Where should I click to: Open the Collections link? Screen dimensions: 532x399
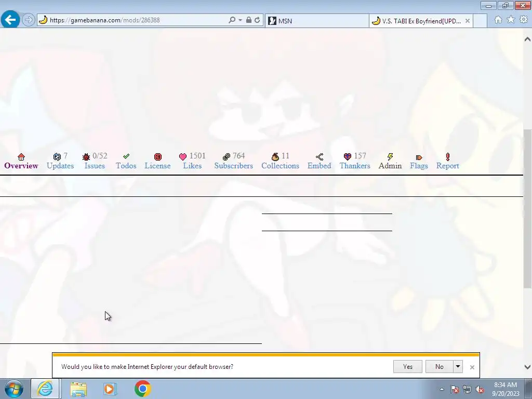[280, 166]
